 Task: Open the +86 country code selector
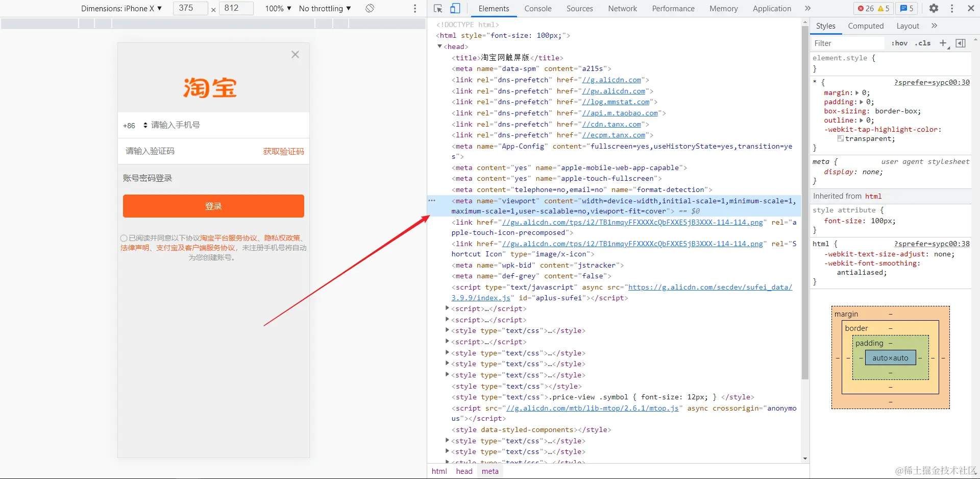(x=135, y=125)
